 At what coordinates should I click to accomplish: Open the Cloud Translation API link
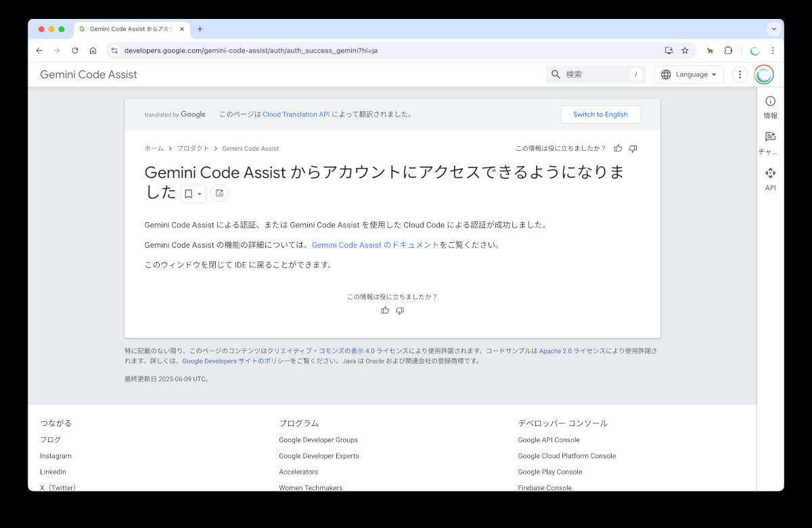coord(296,114)
